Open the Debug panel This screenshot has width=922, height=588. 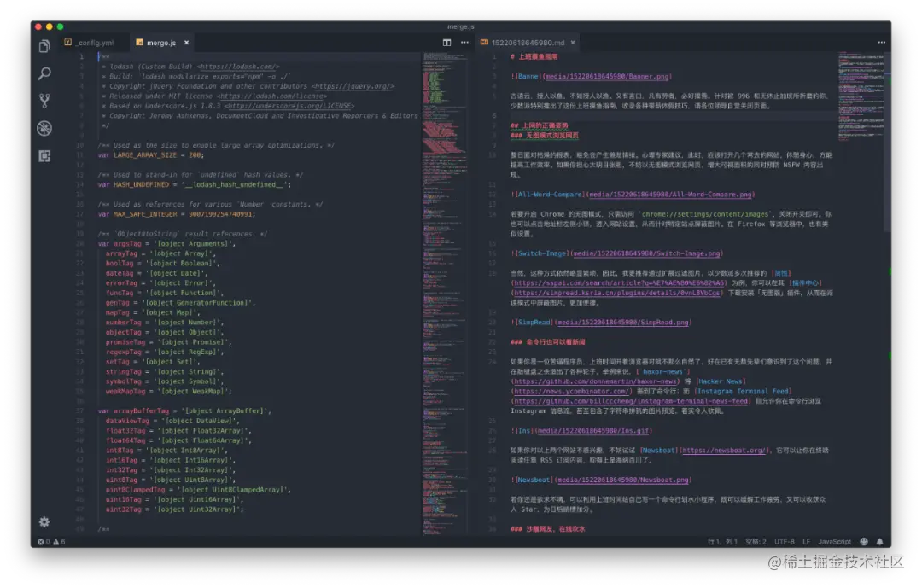tap(44, 128)
